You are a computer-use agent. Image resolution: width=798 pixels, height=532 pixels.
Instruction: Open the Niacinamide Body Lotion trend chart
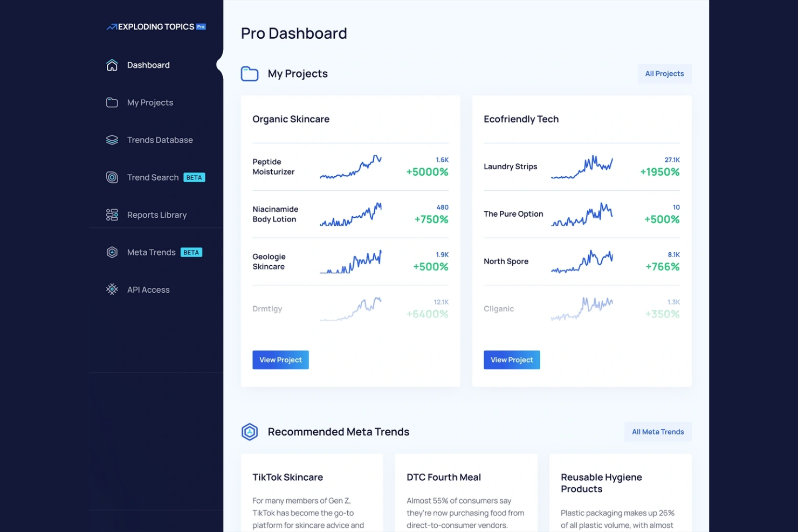[350, 214]
